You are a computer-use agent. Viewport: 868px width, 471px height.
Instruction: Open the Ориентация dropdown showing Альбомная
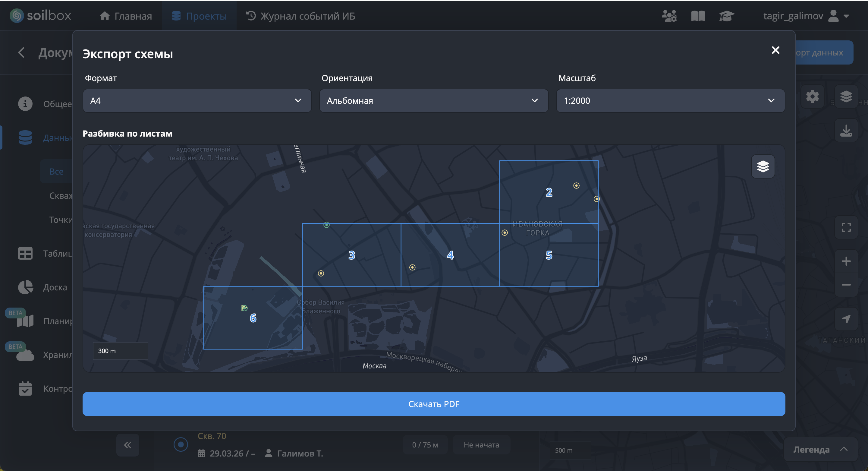tap(434, 100)
